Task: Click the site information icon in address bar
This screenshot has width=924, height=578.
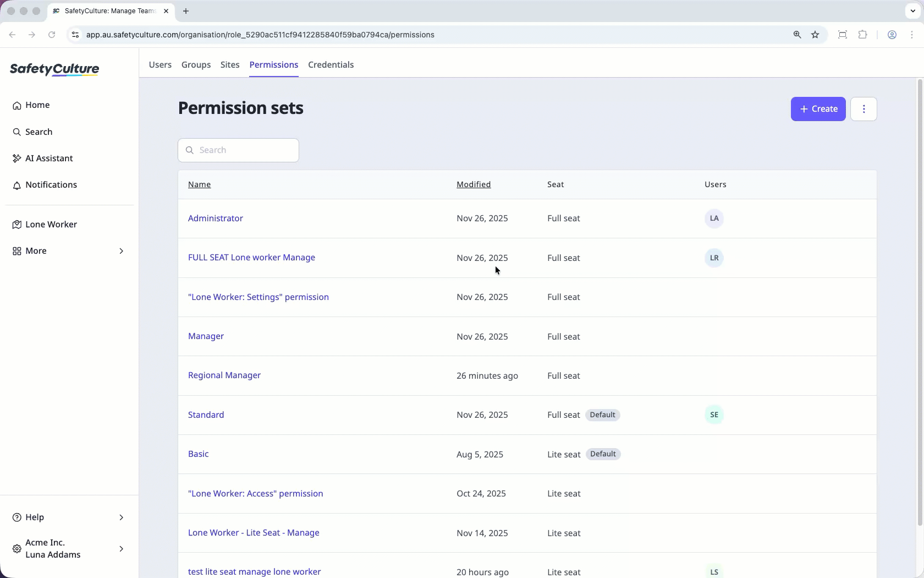Action: (x=75, y=35)
